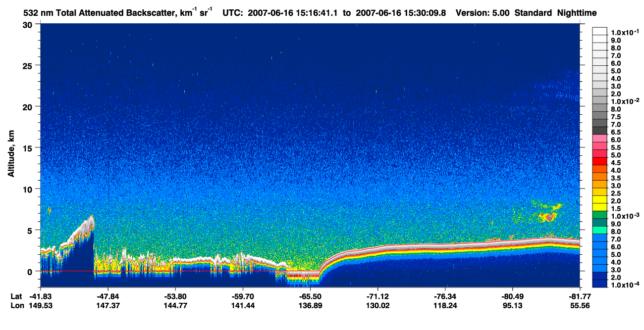Click latitude value '-76.34'
644x330 pixels.
coord(445,296)
